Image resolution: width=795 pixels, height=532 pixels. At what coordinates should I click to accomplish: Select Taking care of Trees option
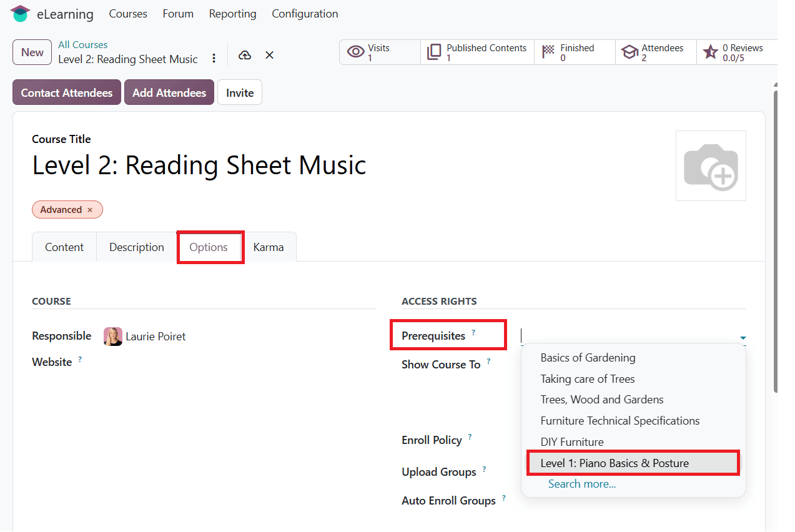tap(633, 379)
